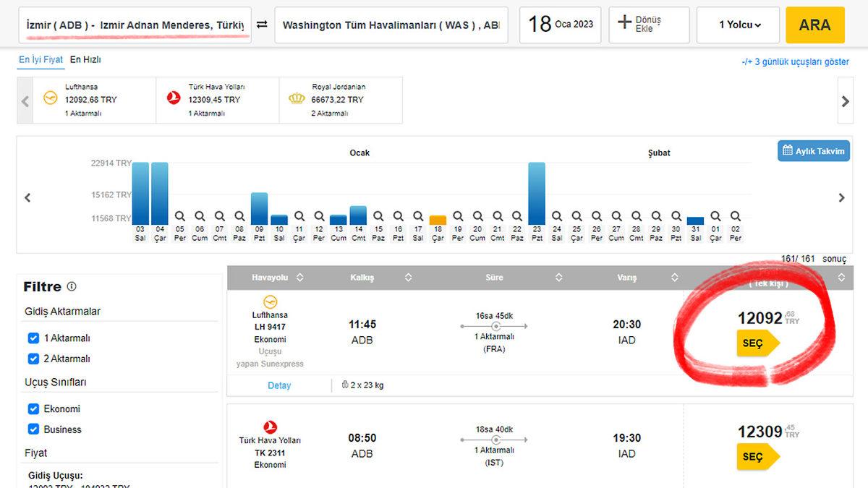Uncheck the 2 Aktarmalı filter
This screenshot has width=868, height=488.
(x=33, y=359)
